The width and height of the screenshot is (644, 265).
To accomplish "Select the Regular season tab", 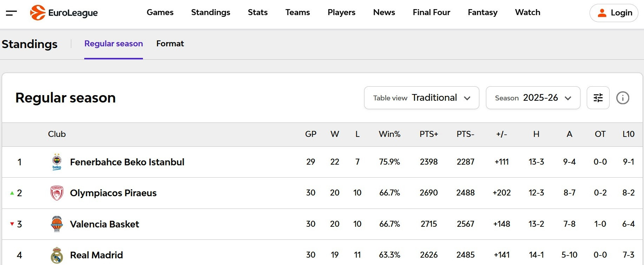I will click(113, 44).
